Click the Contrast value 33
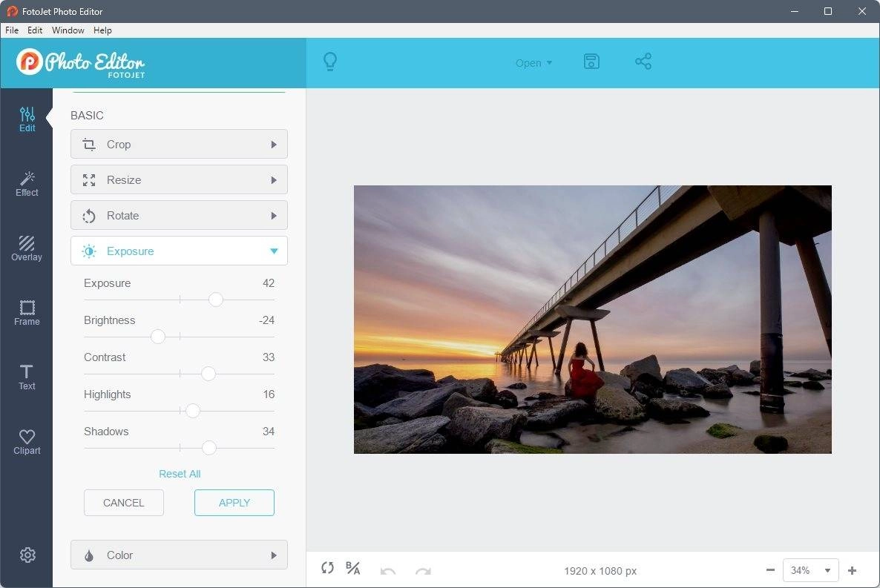 [x=269, y=357]
